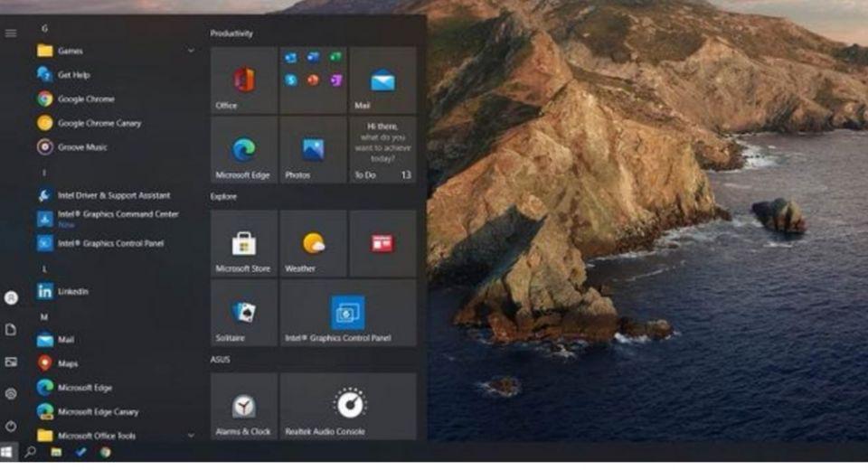The image size is (868, 470).
Task: Open the Weather tile
Action: 314,243
